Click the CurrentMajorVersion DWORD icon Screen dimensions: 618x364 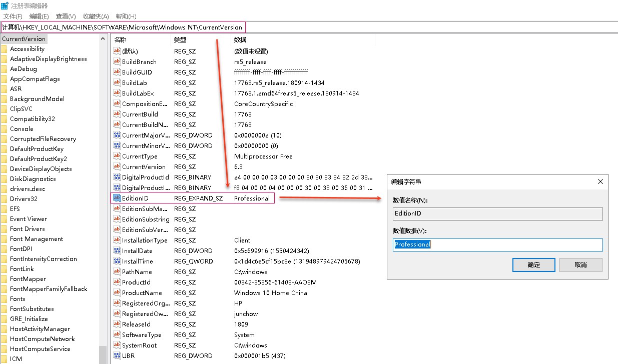(x=117, y=135)
